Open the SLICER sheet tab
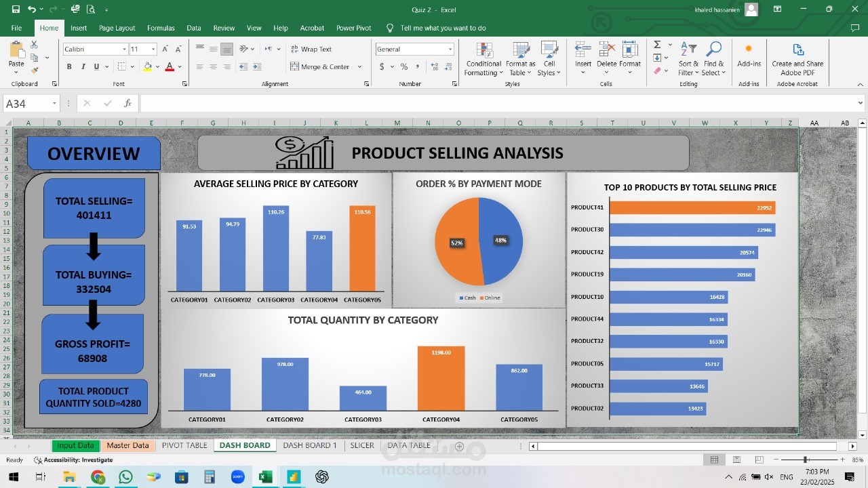868x488 pixels. pyautogui.click(x=362, y=445)
